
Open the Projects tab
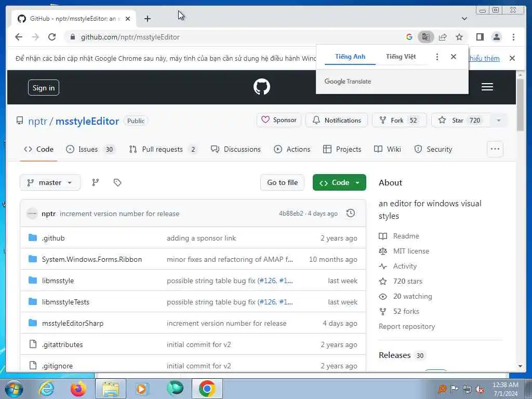(342, 149)
